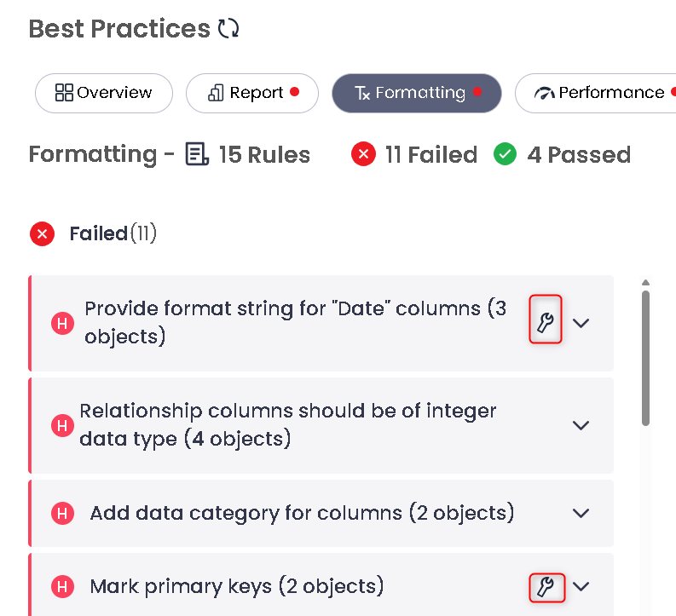Click the wrench fix icon for Date columns rule

(546, 322)
